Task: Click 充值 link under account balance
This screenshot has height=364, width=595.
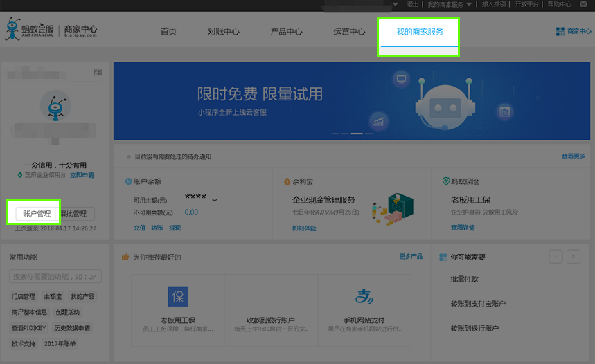Action: point(139,228)
